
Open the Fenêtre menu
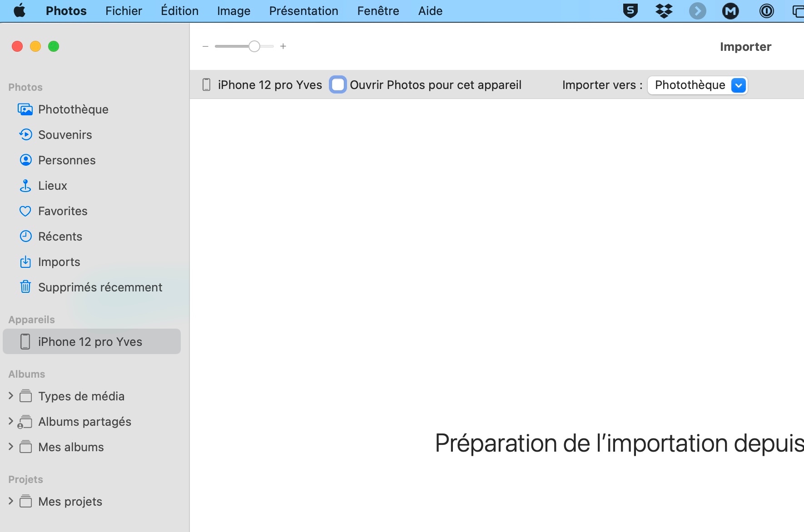tap(378, 11)
